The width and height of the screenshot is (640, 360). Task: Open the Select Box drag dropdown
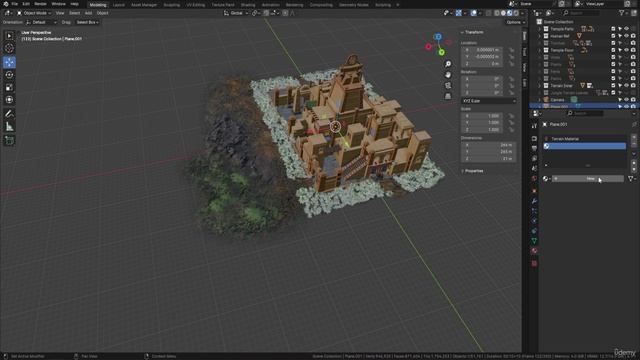[x=87, y=22]
